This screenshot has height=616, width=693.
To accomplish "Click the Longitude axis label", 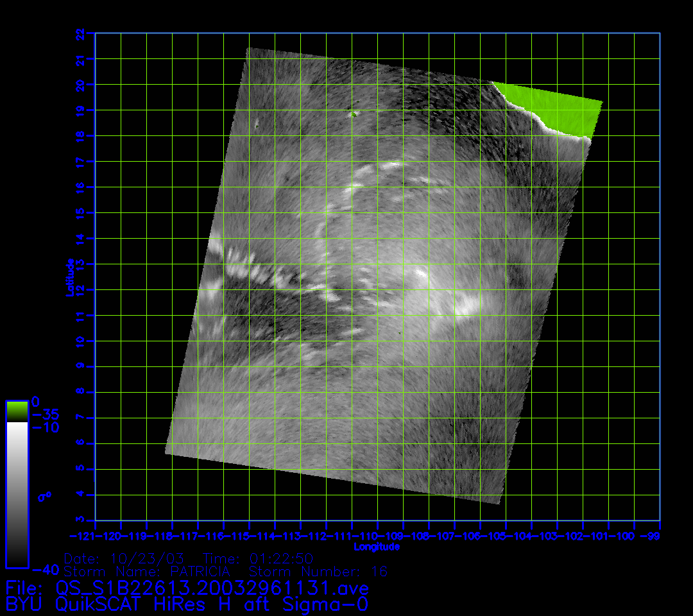I will tap(377, 547).
